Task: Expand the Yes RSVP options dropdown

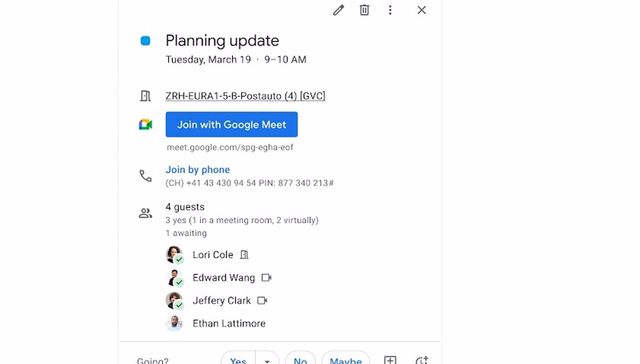Action: [267, 360]
